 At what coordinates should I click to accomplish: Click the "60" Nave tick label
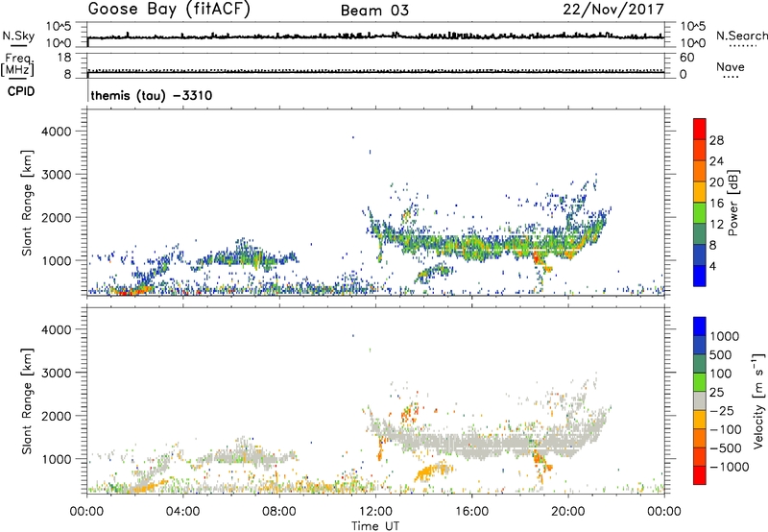[x=686, y=58]
